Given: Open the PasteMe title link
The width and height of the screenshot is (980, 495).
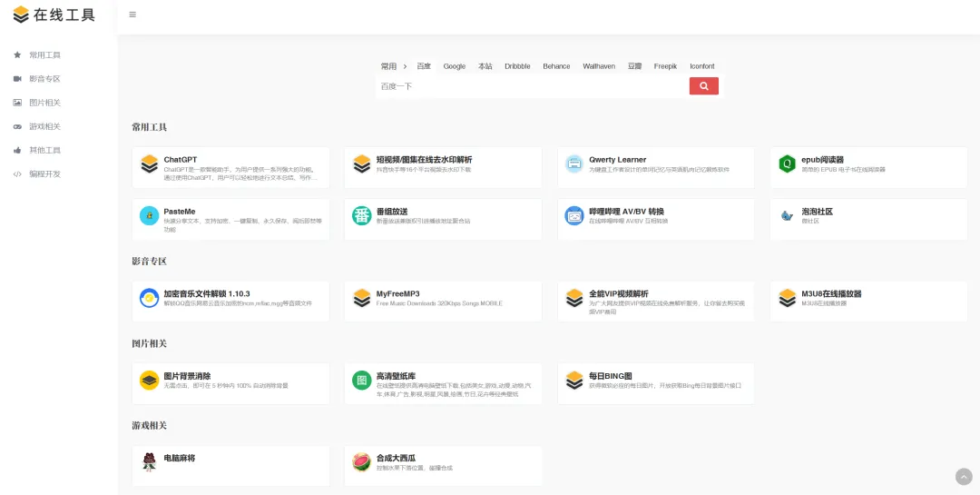Looking at the screenshot, I should (x=180, y=212).
